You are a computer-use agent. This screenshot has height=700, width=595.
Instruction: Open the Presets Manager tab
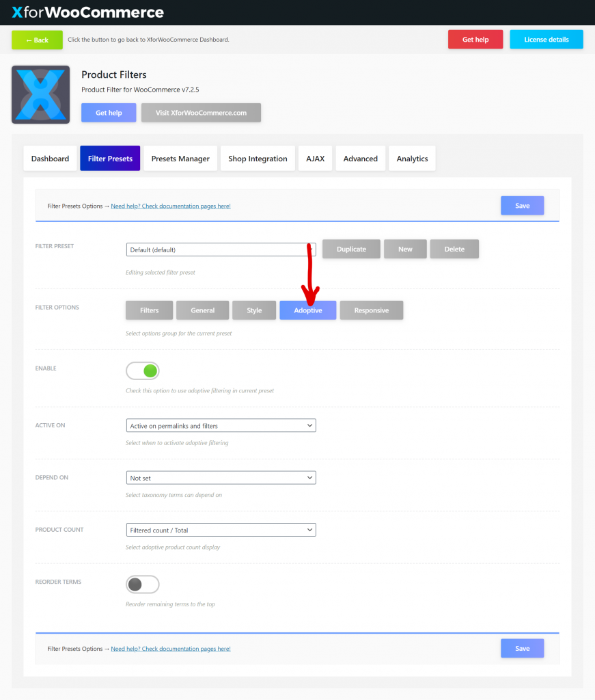pos(180,159)
